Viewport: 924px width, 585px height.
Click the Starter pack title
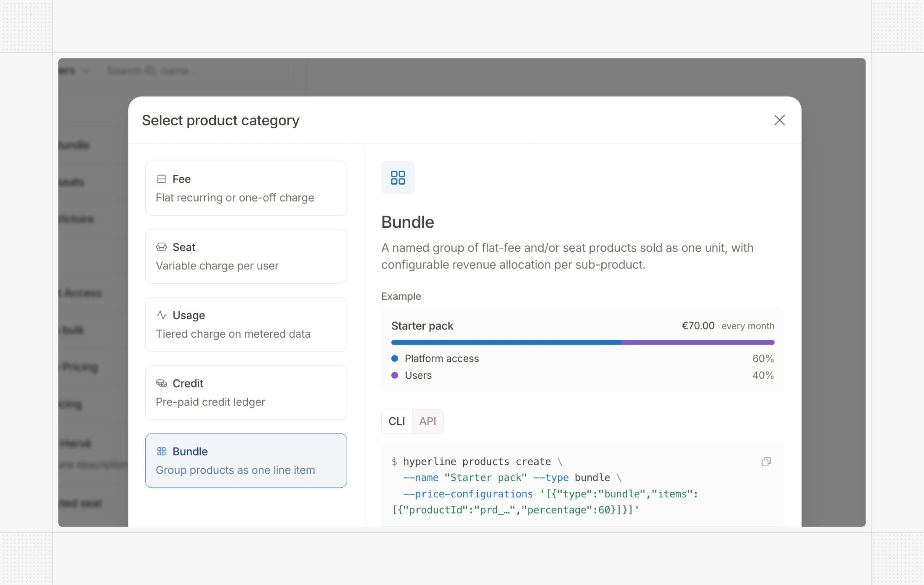click(422, 326)
